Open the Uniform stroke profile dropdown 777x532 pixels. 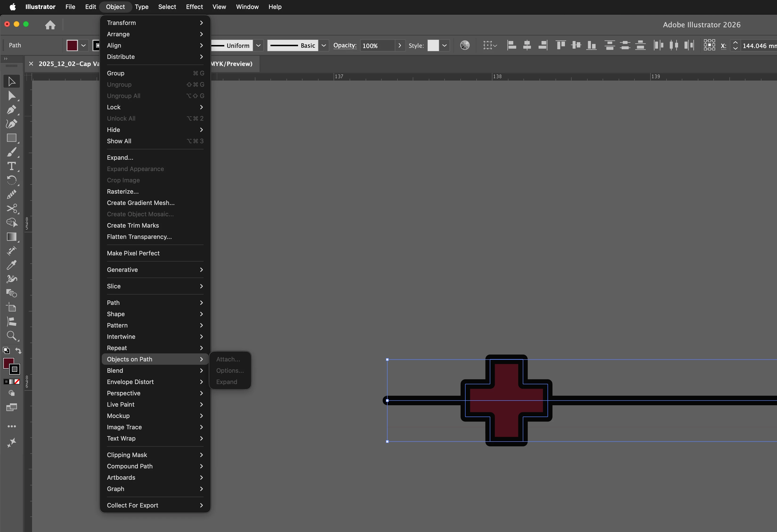[258, 45]
